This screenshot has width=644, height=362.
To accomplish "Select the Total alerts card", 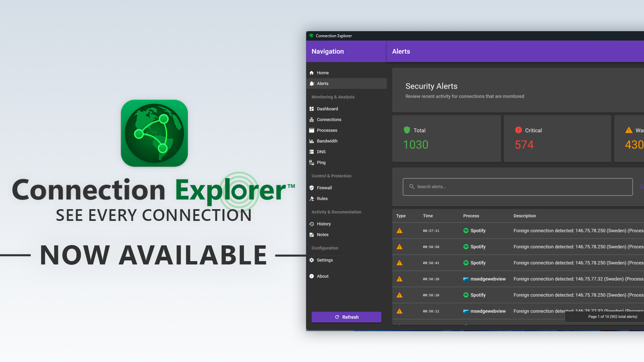I will tap(446, 139).
